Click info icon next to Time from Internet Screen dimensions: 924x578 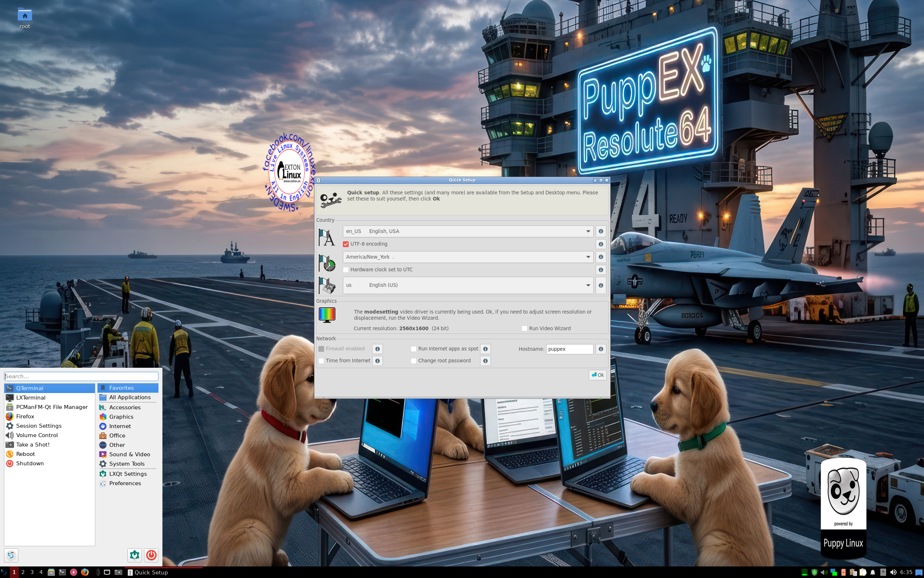[377, 361]
